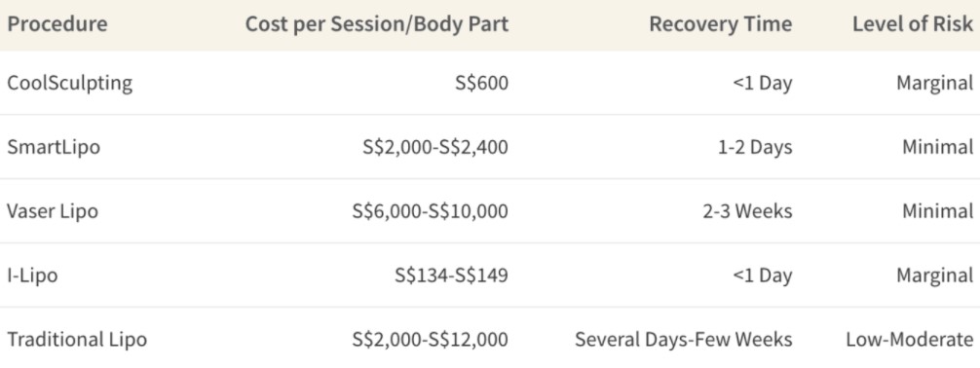Click the S$2,000-S$2,400 cost cell

pyautogui.click(x=435, y=147)
